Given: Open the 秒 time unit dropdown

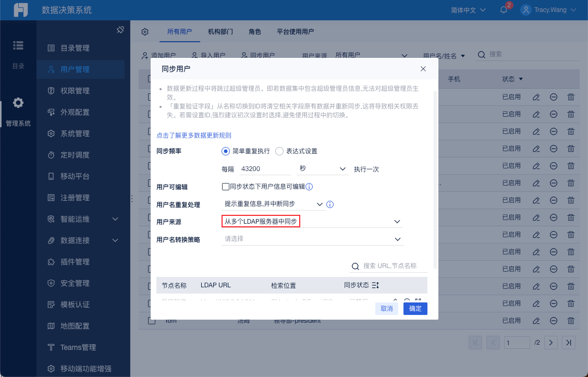Looking at the screenshot, I should click(x=323, y=169).
